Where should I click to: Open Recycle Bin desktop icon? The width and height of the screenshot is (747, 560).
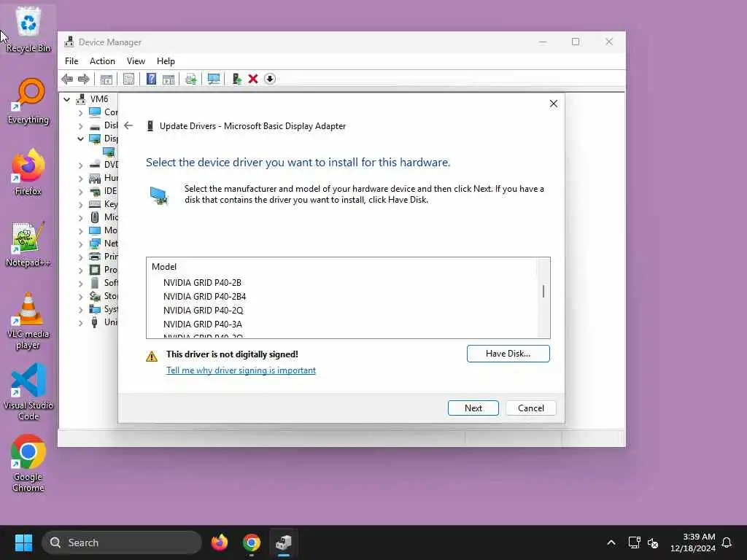tap(28, 28)
